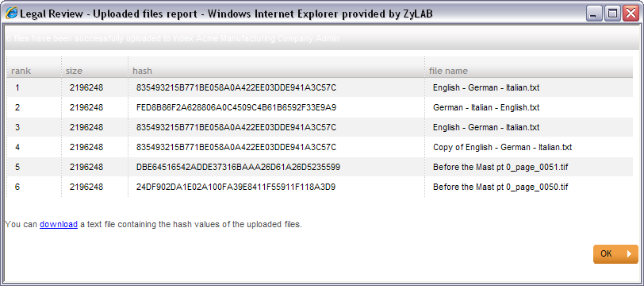Image resolution: width=644 pixels, height=286 pixels.
Task: Select German - Italian - English.txt file name
Action: pyautogui.click(x=486, y=107)
